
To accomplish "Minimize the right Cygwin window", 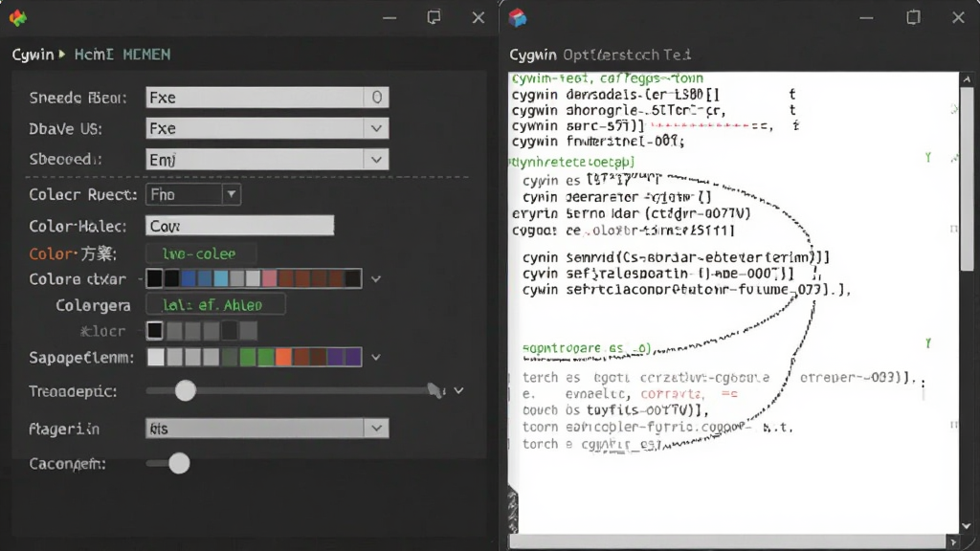I will pos(866,17).
